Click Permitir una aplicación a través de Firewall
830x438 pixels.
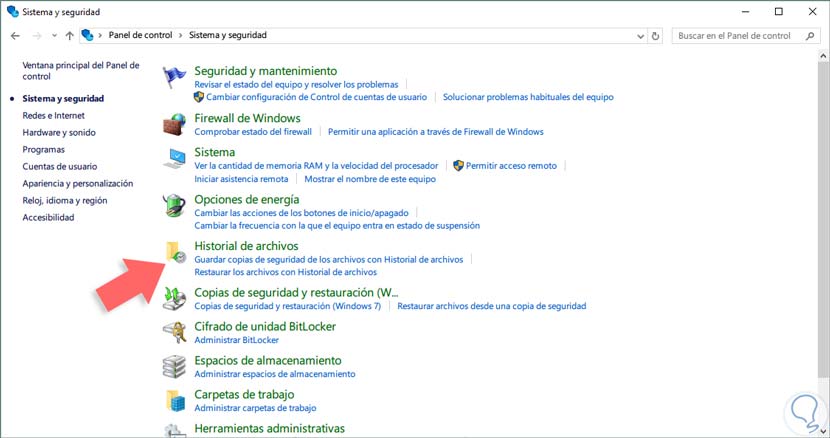pos(436,131)
